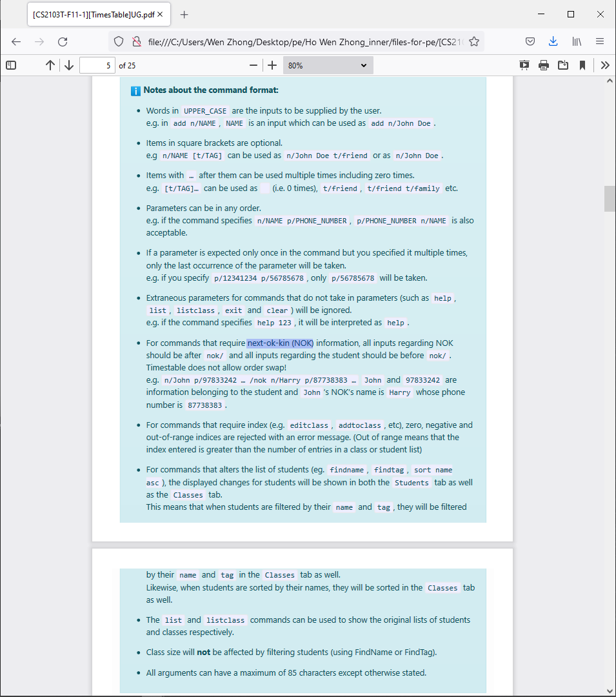Close the TimesTable UG PDF tab

tap(160, 15)
